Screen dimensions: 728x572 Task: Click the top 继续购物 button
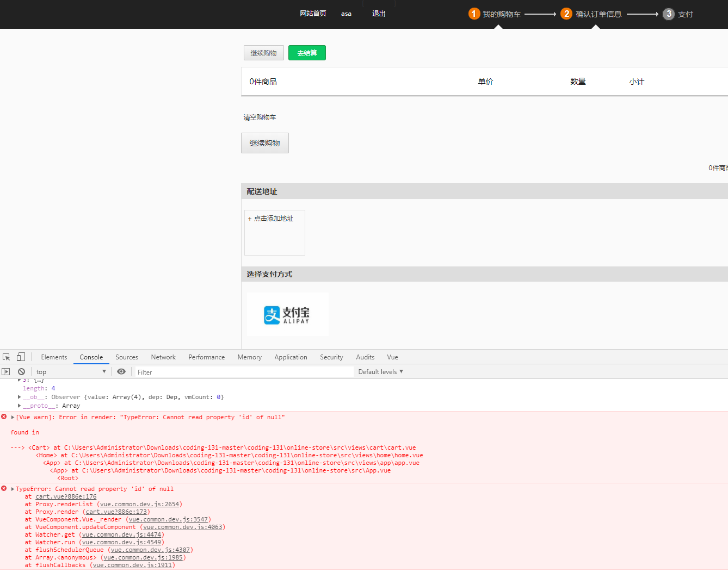click(264, 53)
